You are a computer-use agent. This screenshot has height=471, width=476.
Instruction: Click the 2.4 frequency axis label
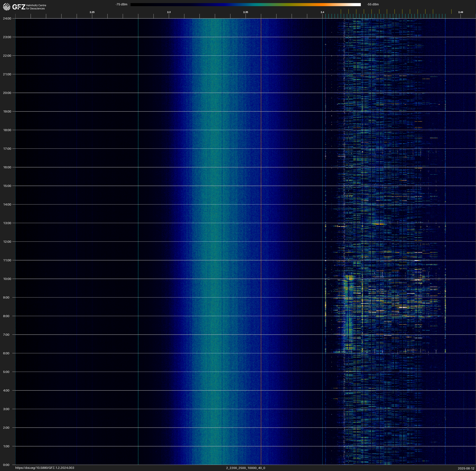[x=322, y=12]
